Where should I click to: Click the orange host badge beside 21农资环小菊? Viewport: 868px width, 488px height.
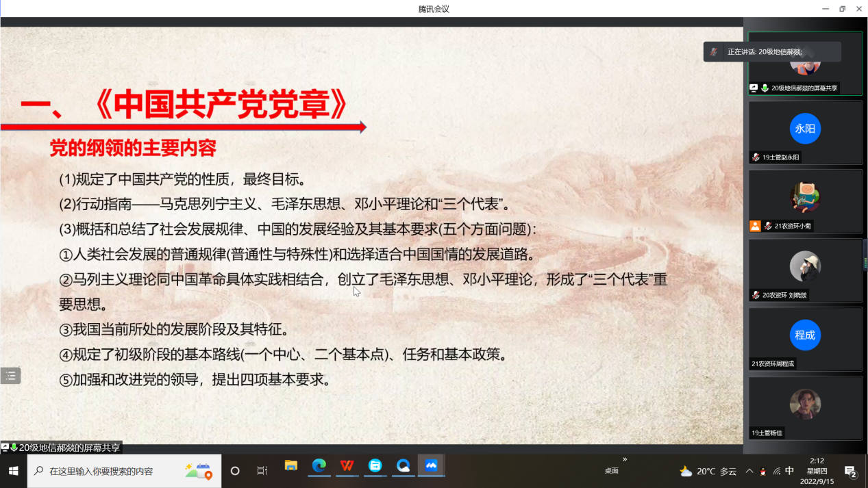tap(754, 226)
